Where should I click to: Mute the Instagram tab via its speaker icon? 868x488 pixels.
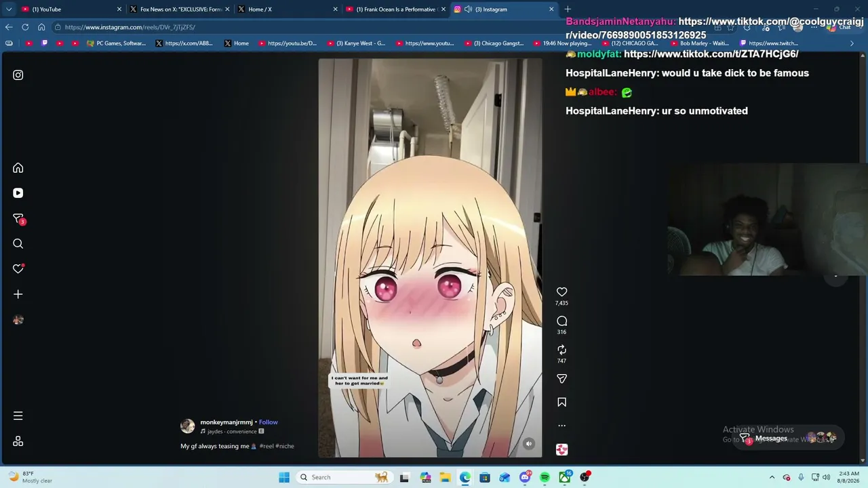point(468,9)
